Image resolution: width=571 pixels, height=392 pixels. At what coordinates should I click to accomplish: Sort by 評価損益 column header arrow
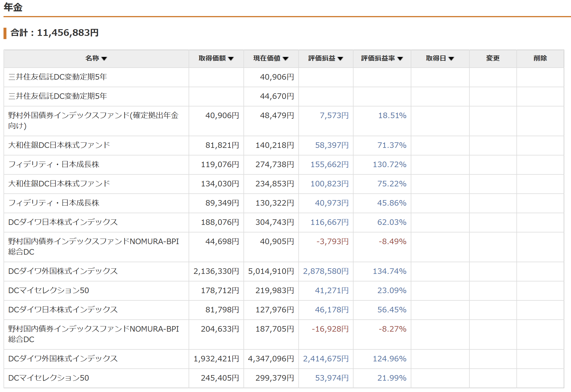340,59
